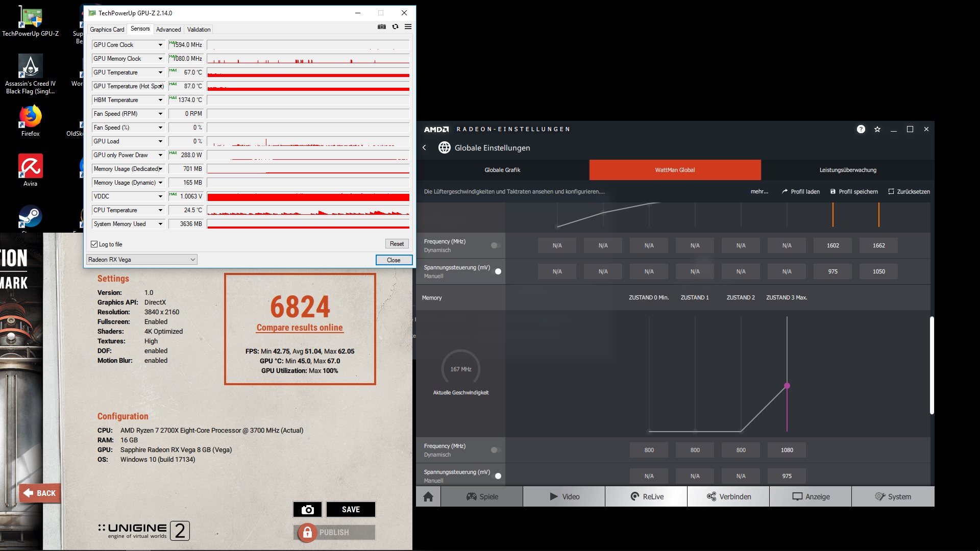Image resolution: width=980 pixels, height=551 pixels.
Task: Open GPU Load sensor dropdown
Action: 160,141
